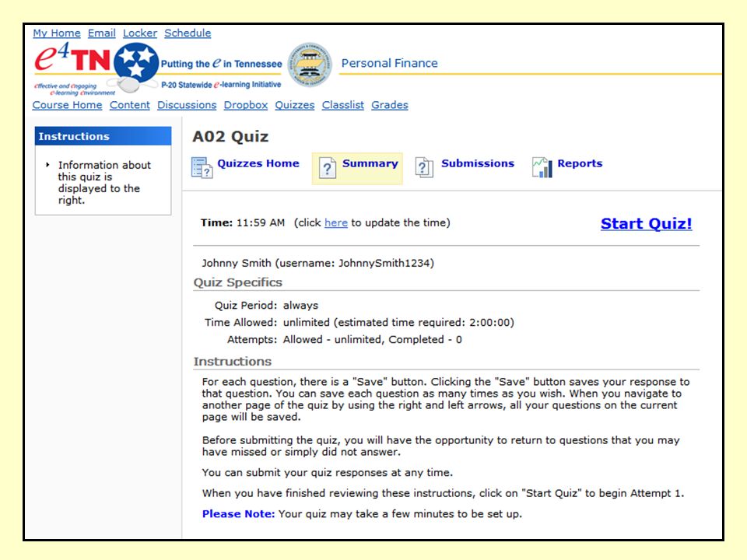747x560 pixels.
Task: Click the 'P-20 Statewide e-learning Initiative' text
Action: (x=221, y=85)
